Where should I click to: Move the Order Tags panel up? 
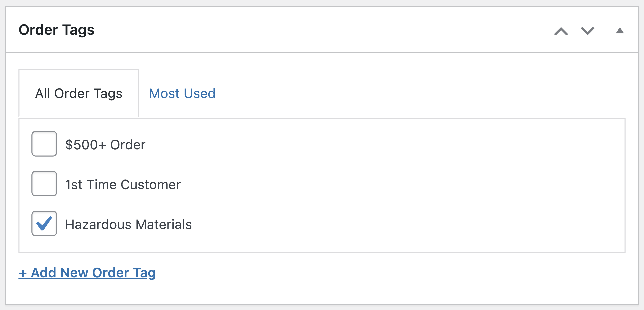click(561, 31)
